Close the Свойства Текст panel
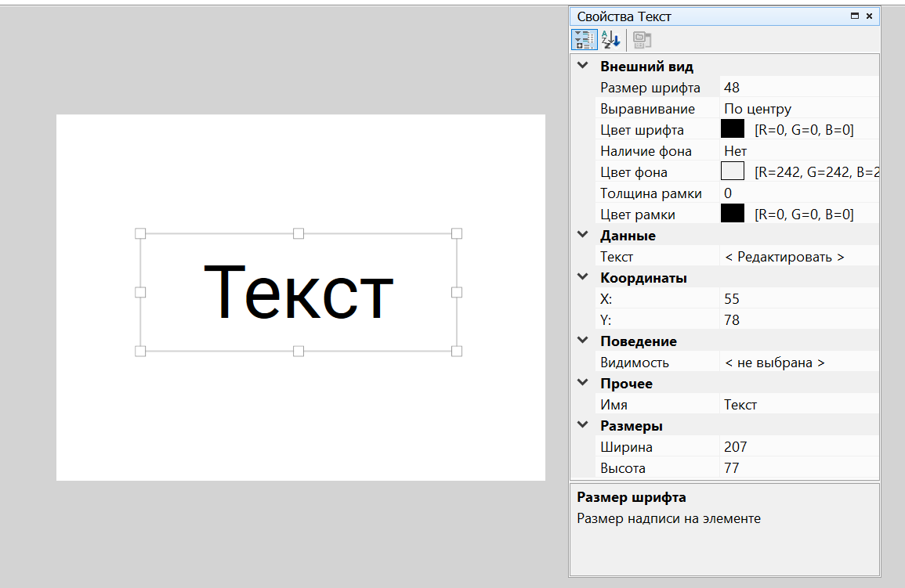905x588 pixels. (x=869, y=16)
